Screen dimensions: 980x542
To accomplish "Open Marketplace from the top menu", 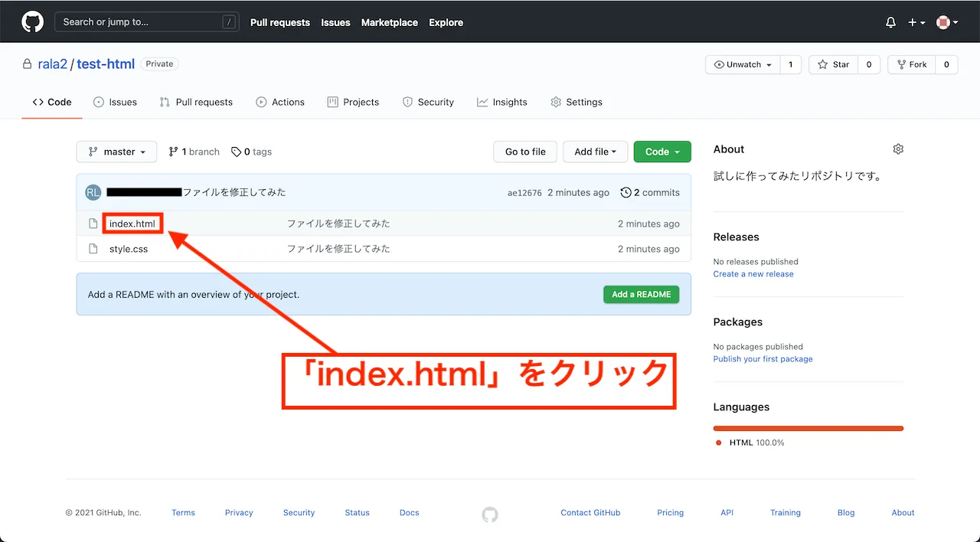I will tap(389, 22).
